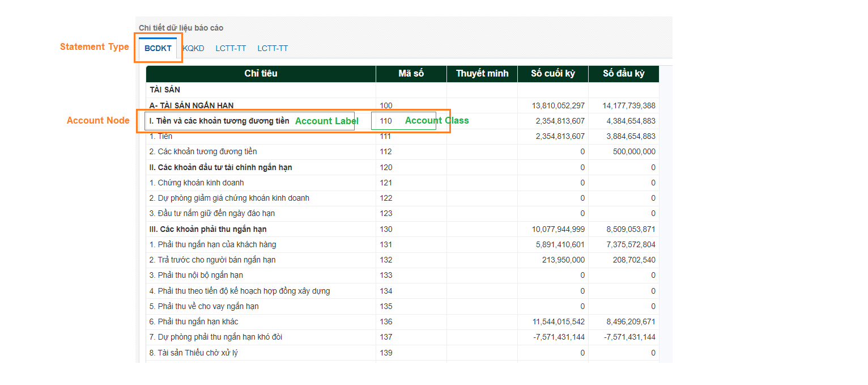Click value 500,000,000
This screenshot has width=868, height=385.
tap(635, 151)
